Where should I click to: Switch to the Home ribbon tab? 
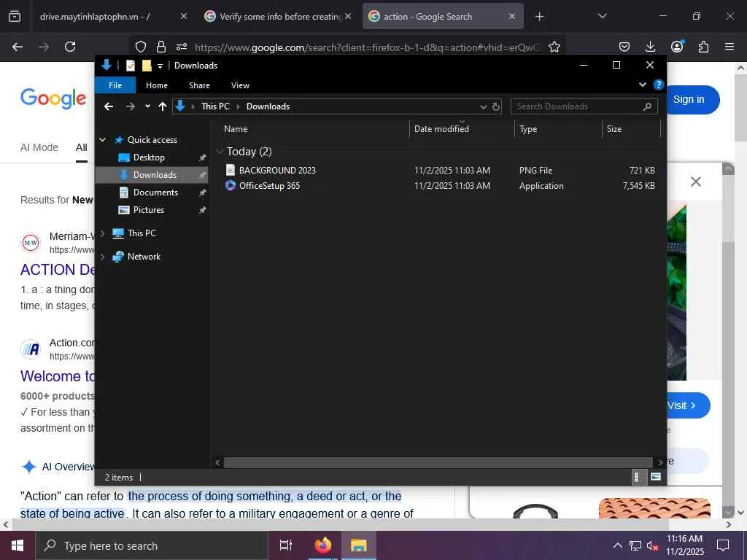pyautogui.click(x=157, y=85)
